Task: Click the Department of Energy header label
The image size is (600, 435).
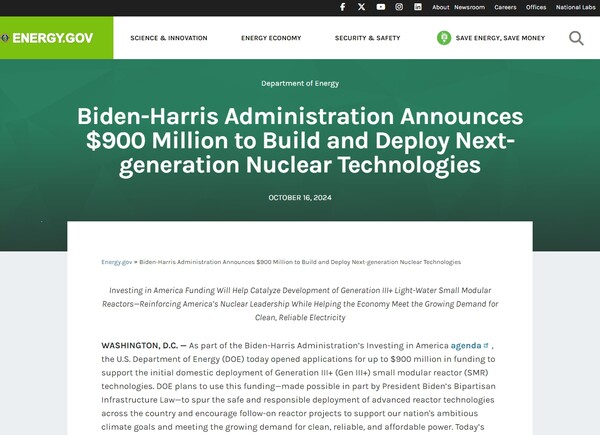Action: (300, 83)
